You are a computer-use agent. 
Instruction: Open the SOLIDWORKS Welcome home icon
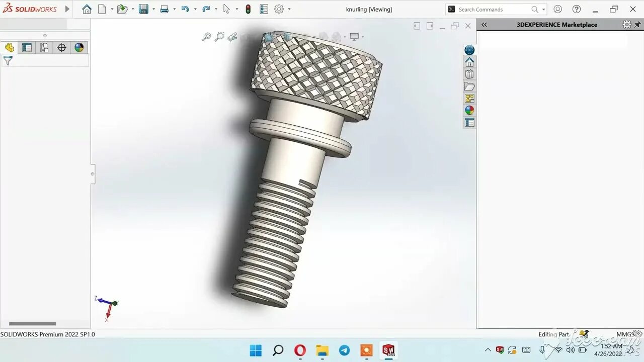click(87, 9)
